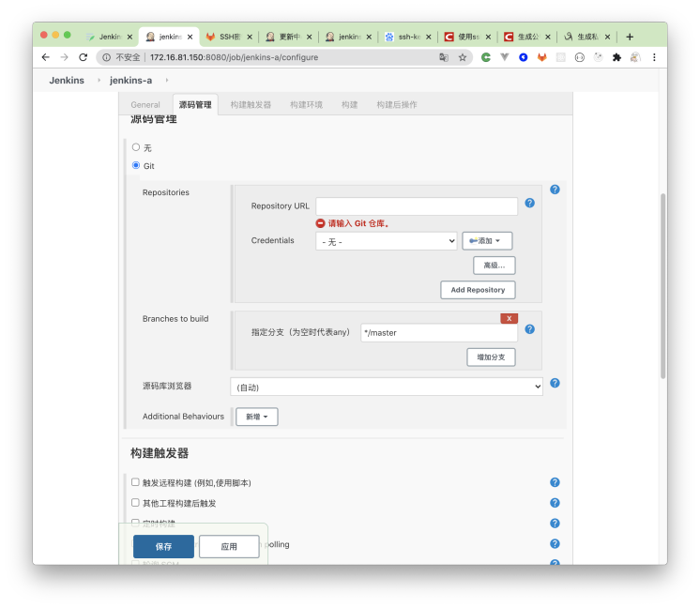The width and height of the screenshot is (700, 608).
Task: Delete the branch with the red X
Action: coord(509,318)
